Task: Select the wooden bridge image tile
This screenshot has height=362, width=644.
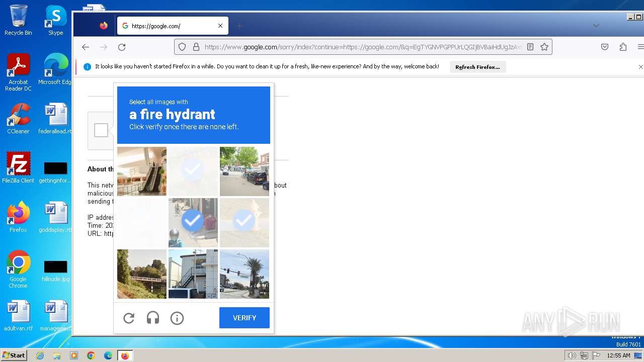Action: [x=142, y=274]
